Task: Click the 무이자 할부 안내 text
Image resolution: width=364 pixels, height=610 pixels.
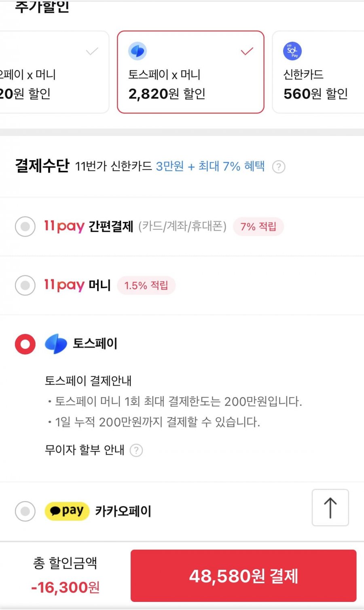Action: [x=85, y=450]
